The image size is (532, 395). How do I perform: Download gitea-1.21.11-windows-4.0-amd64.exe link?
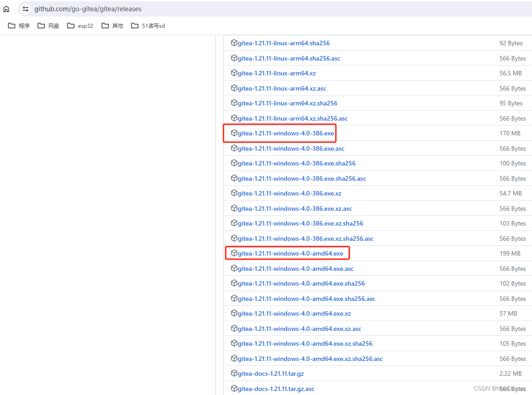(291, 254)
